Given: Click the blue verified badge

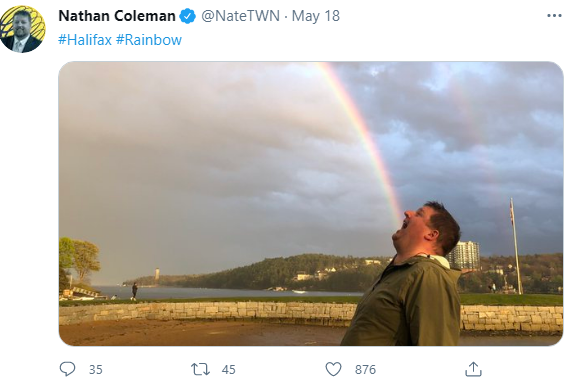Looking at the screenshot, I should click(x=188, y=16).
